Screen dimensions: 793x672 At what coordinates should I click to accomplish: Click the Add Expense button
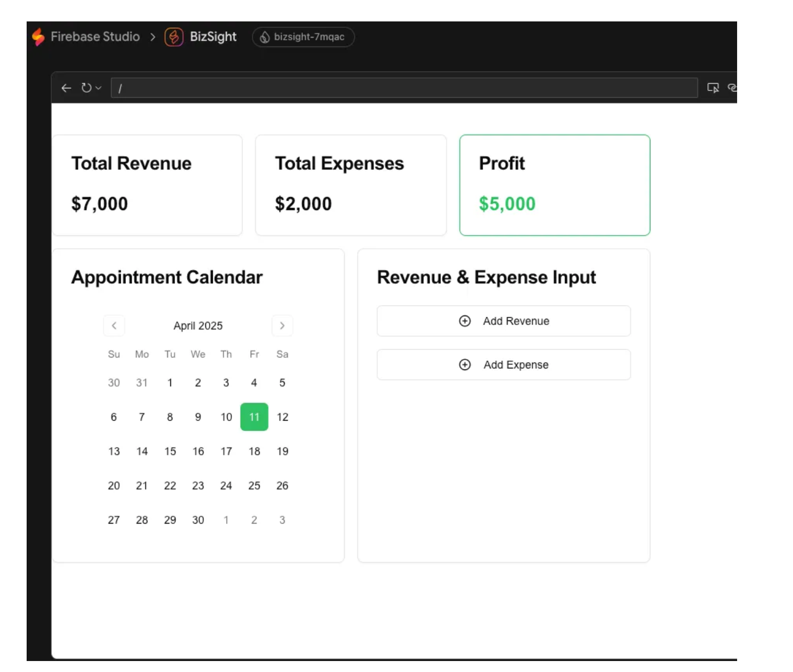[504, 365]
